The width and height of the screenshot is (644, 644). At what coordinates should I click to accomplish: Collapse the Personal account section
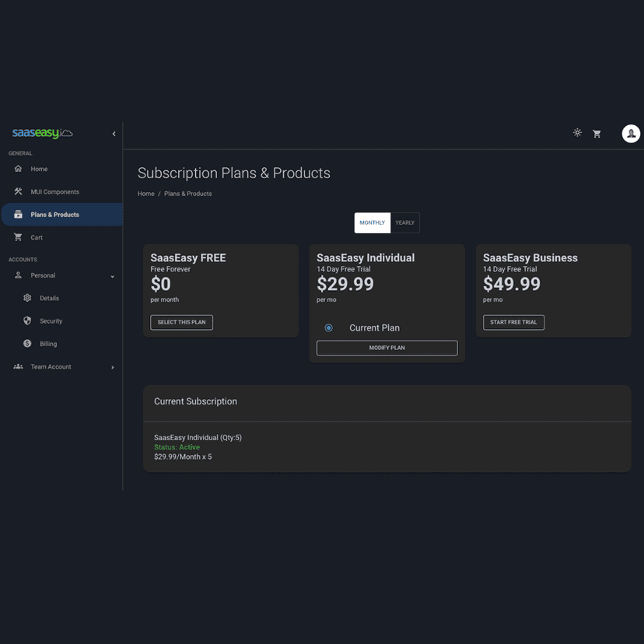click(x=112, y=276)
